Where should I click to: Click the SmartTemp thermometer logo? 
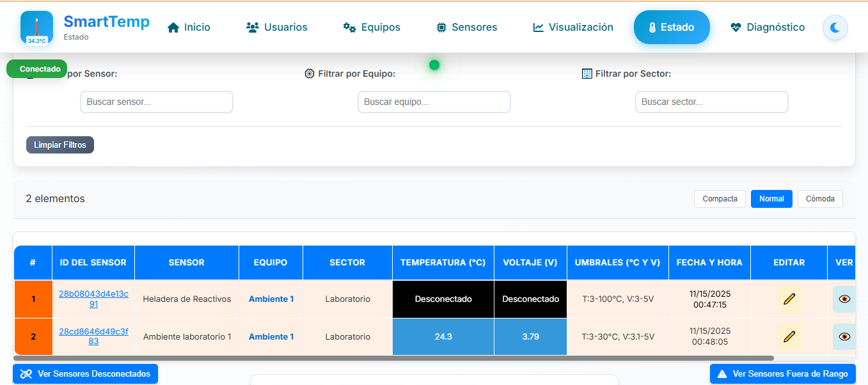[x=36, y=27]
